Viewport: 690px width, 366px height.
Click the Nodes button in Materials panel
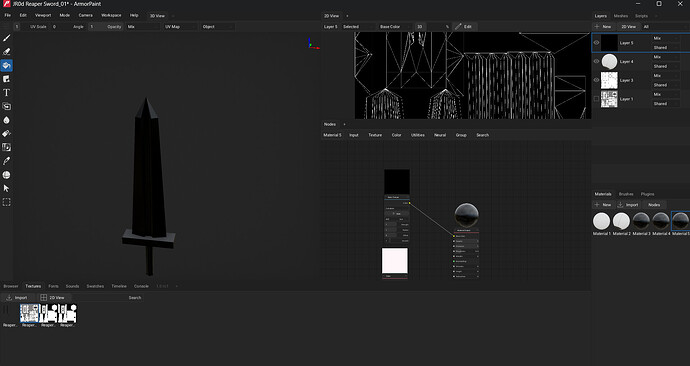tap(654, 205)
